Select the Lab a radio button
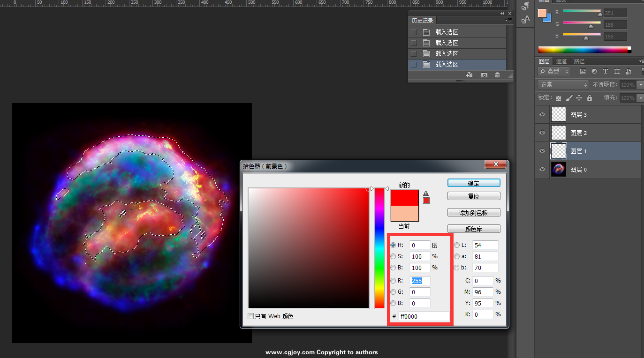 tap(457, 256)
